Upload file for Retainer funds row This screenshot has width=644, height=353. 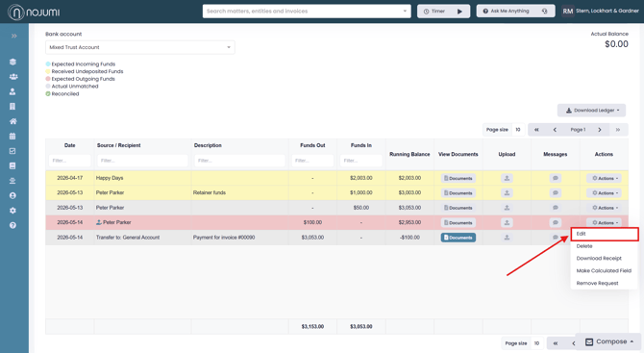click(507, 193)
